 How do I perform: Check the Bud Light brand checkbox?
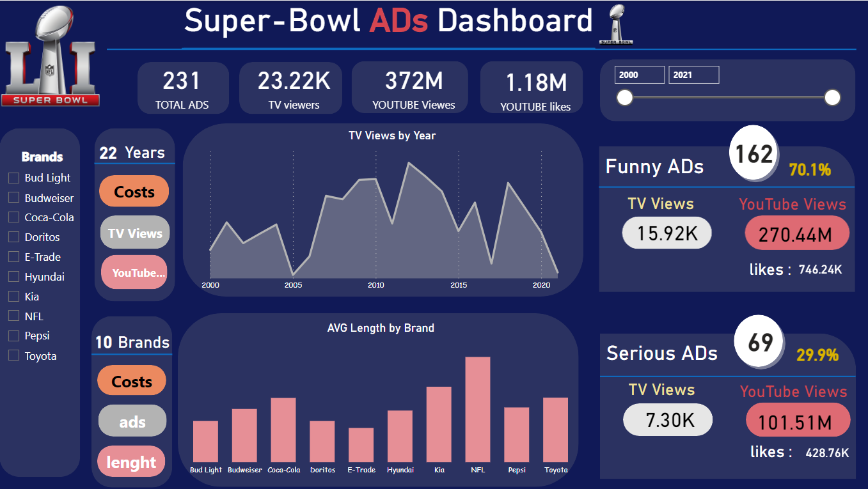click(x=13, y=178)
